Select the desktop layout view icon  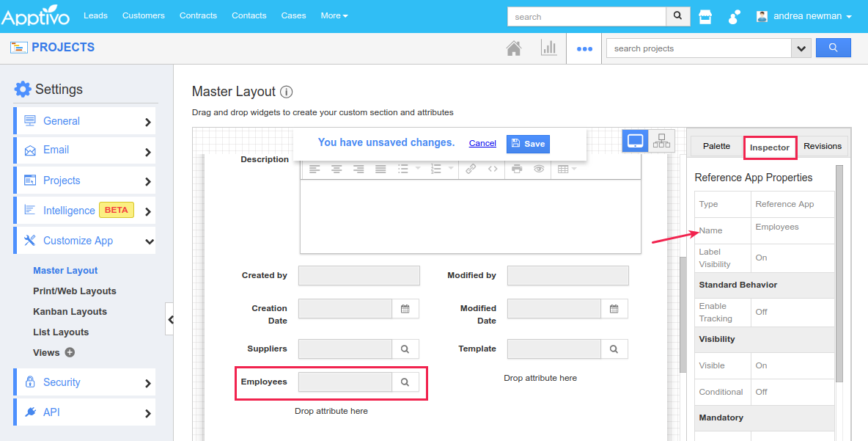point(634,140)
